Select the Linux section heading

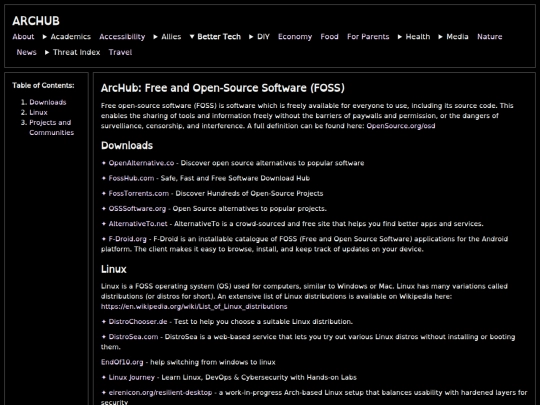tap(114, 269)
